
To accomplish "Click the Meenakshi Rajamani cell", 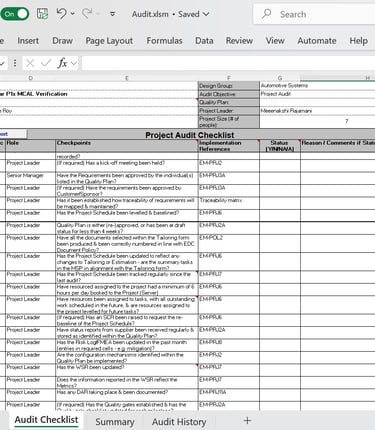I will [x=317, y=111].
